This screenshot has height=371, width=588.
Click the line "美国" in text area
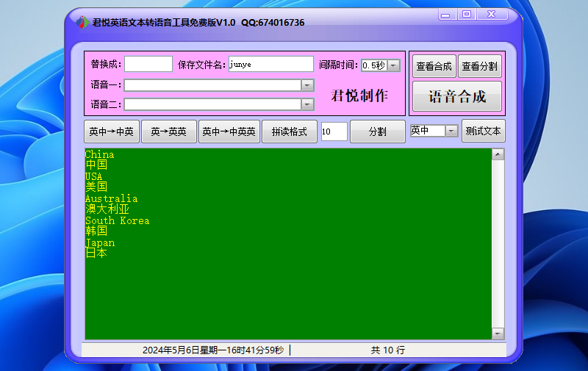click(x=96, y=187)
